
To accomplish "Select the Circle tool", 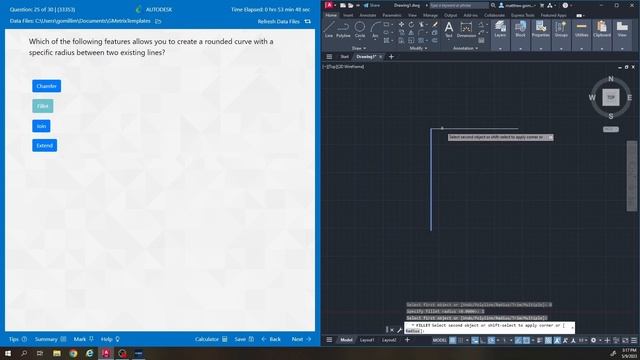I will pos(360,30).
